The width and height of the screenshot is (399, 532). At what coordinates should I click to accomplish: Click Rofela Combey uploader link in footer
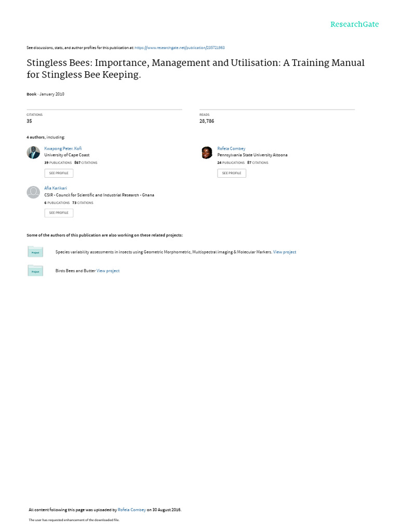(x=131, y=510)
